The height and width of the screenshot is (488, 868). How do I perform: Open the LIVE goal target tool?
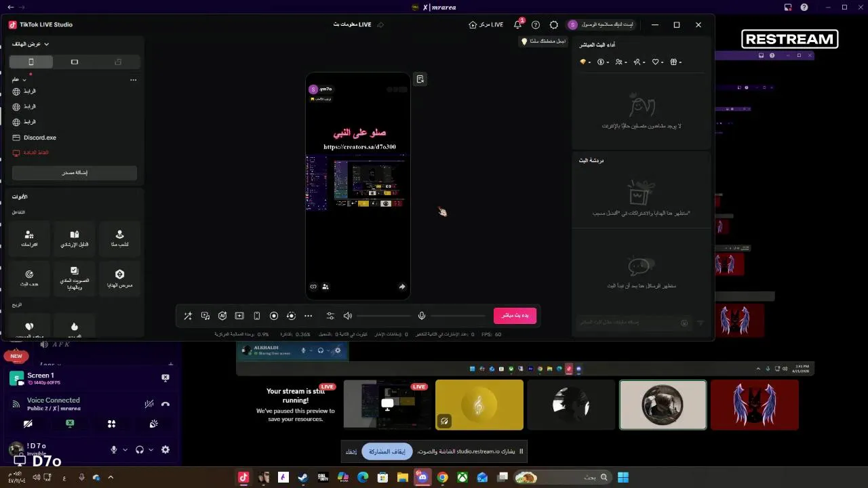[29, 278]
